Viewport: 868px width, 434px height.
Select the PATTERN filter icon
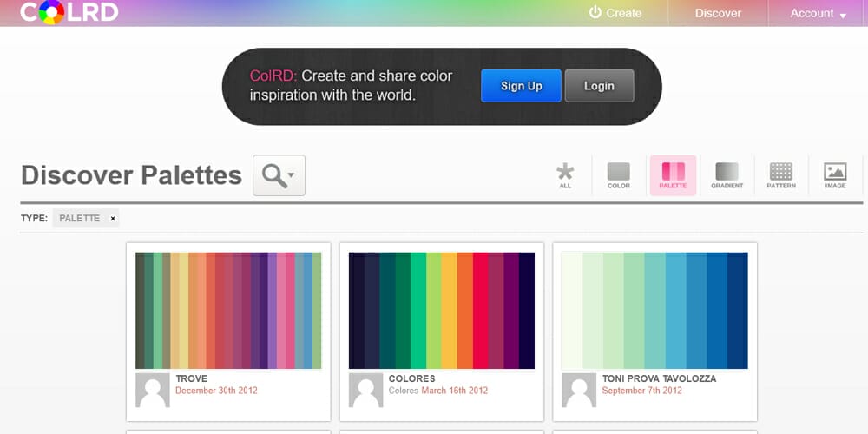click(781, 175)
